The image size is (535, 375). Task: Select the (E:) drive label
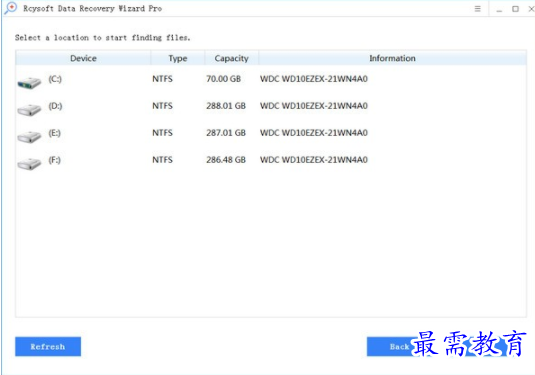[55, 133]
